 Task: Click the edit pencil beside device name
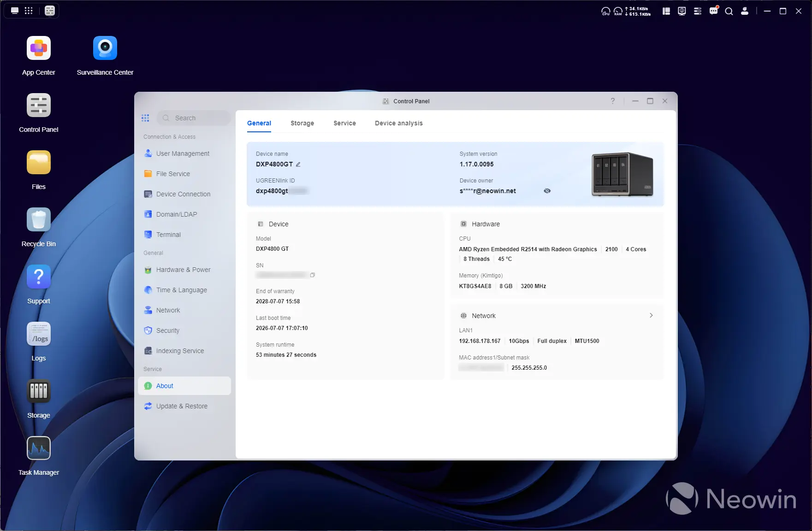coord(298,165)
